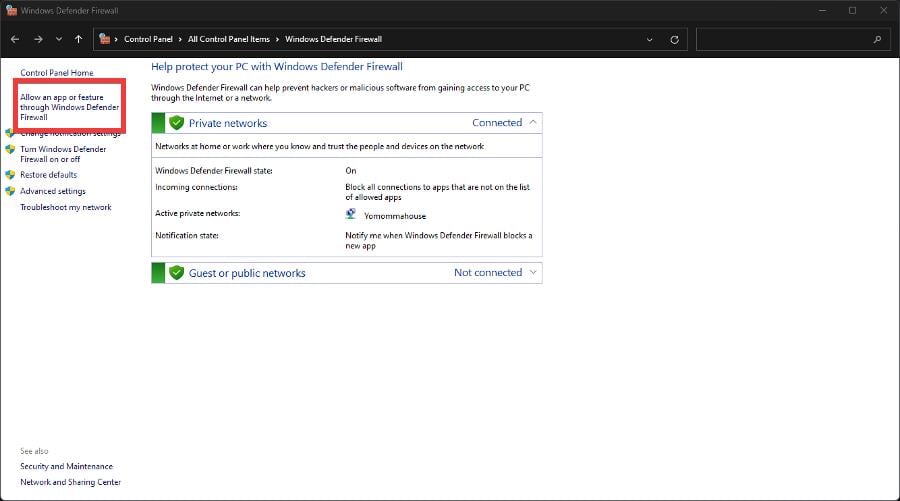The height and width of the screenshot is (501, 900).
Task: Open Security and Maintenance link
Action: pyautogui.click(x=67, y=467)
